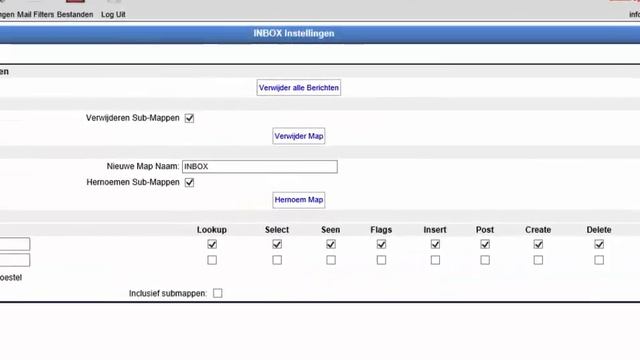Uncheck Seen permission in first row
Image resolution: width=640 pixels, height=360 pixels.
point(331,244)
